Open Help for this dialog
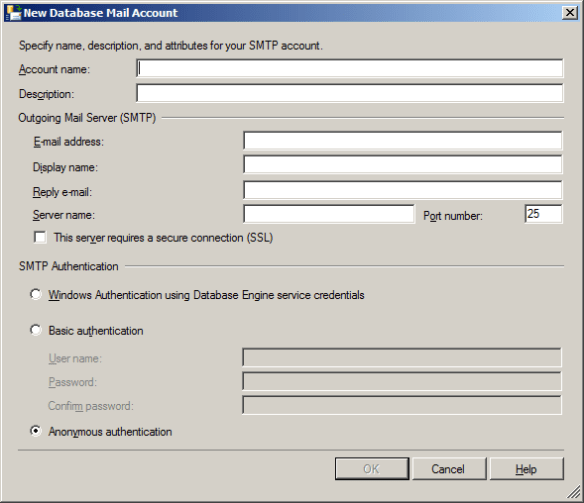 pyautogui.click(x=526, y=469)
